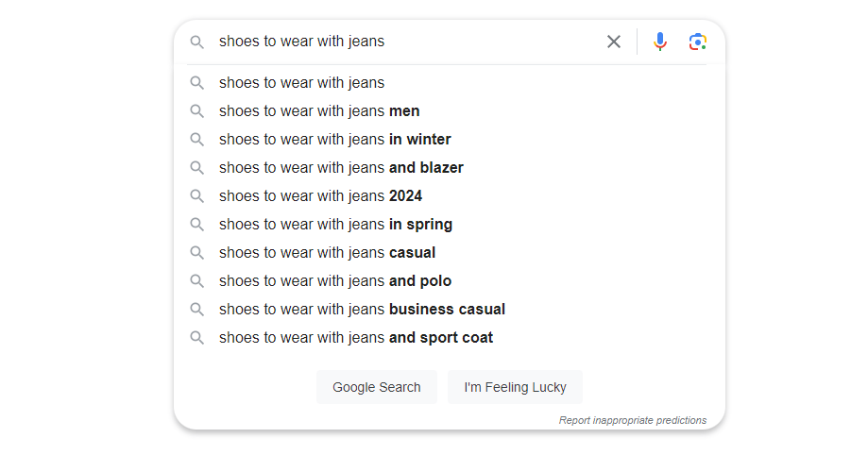This screenshot has width=868, height=472.
Task: Select the 'shoes to wear with jeans in winter' suggestion
Action: (x=450, y=139)
